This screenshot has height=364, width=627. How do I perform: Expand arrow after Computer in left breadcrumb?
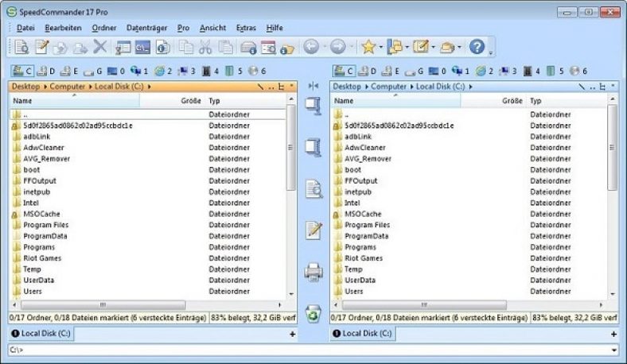pos(90,87)
